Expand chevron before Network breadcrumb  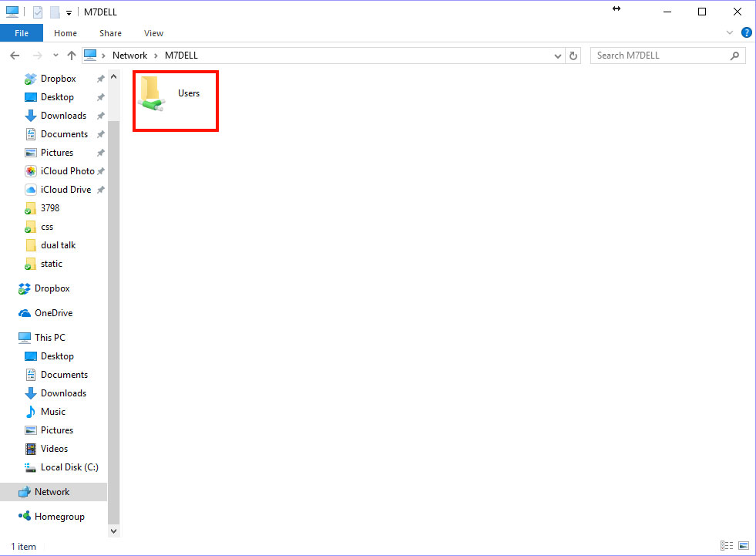104,56
